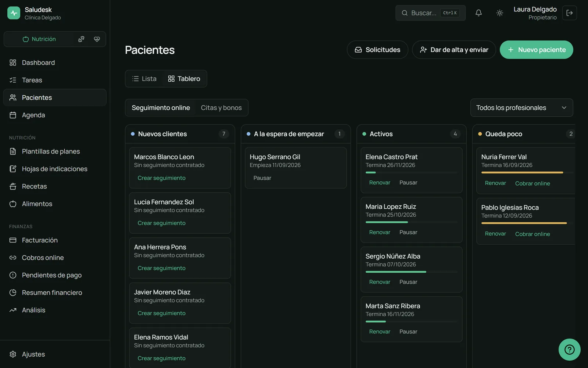Click the Saludesk pulse logo
588x368 pixels.
[x=14, y=13]
